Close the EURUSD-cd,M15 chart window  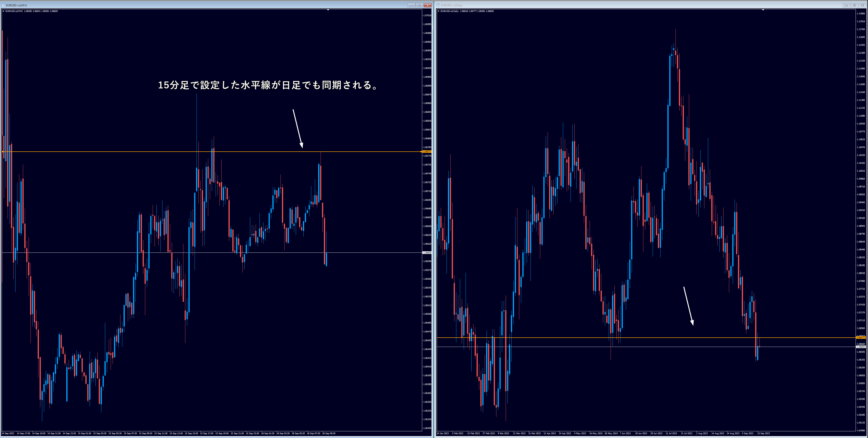(x=428, y=5)
